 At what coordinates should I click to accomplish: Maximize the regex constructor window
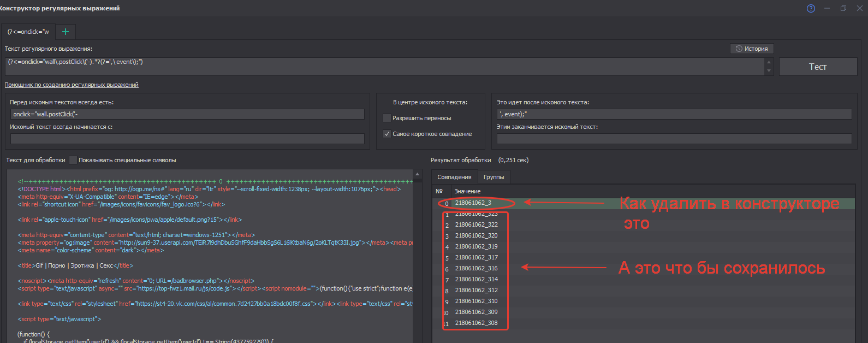click(843, 8)
